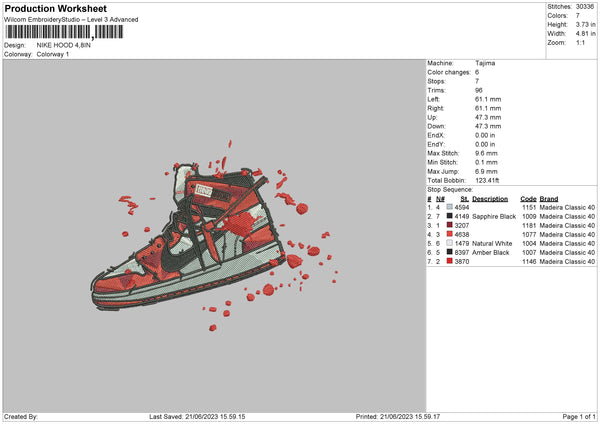This screenshot has height=424, width=600.
Task: Click the Sapphire Black 4149 color swatch
Action: click(450, 216)
